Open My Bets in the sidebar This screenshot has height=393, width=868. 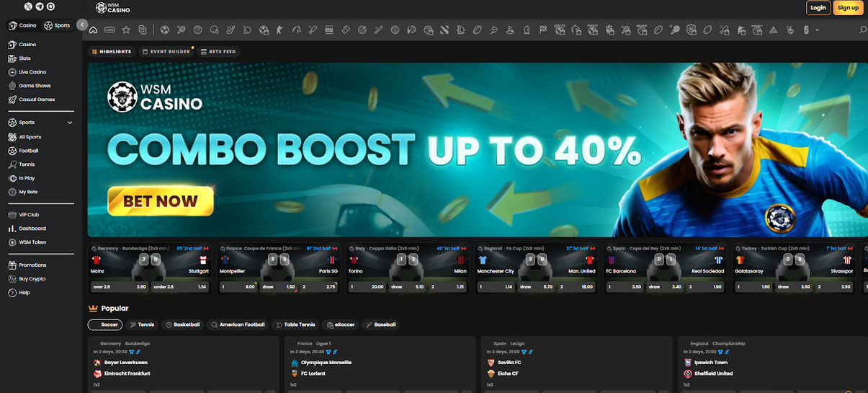(x=23, y=192)
